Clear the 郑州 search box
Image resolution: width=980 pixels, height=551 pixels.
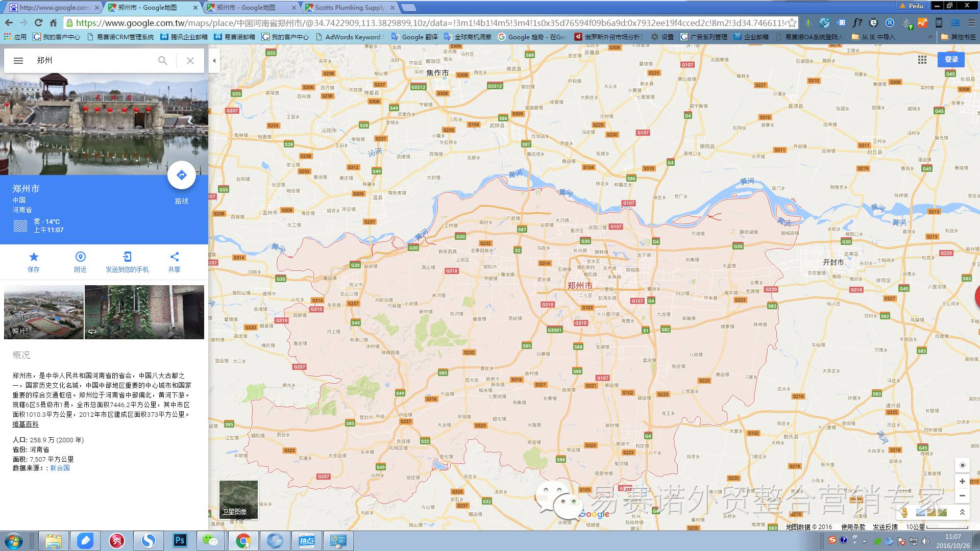click(190, 60)
